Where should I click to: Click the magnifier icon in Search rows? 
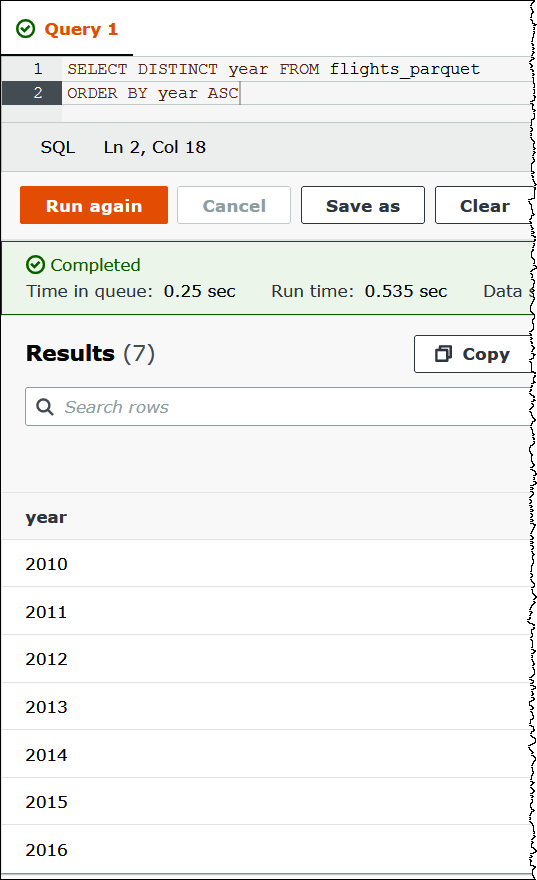click(45, 407)
